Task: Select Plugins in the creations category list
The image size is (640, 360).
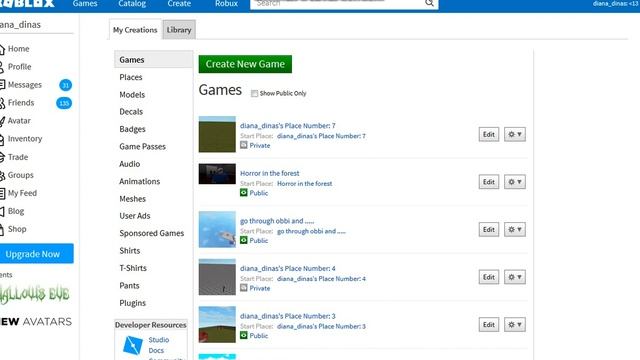Action: click(132, 303)
